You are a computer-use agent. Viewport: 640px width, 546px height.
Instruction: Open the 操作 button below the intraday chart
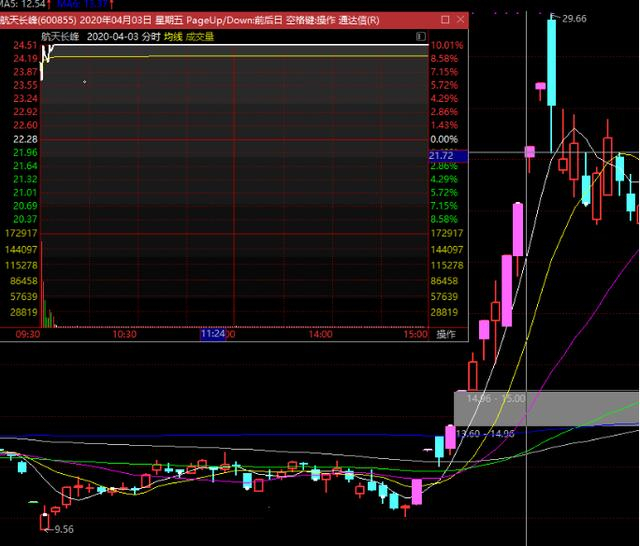point(446,334)
